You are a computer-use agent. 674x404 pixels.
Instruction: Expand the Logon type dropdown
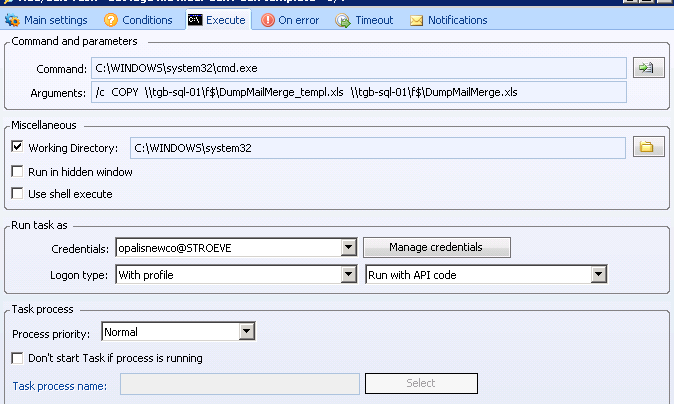tap(348, 274)
